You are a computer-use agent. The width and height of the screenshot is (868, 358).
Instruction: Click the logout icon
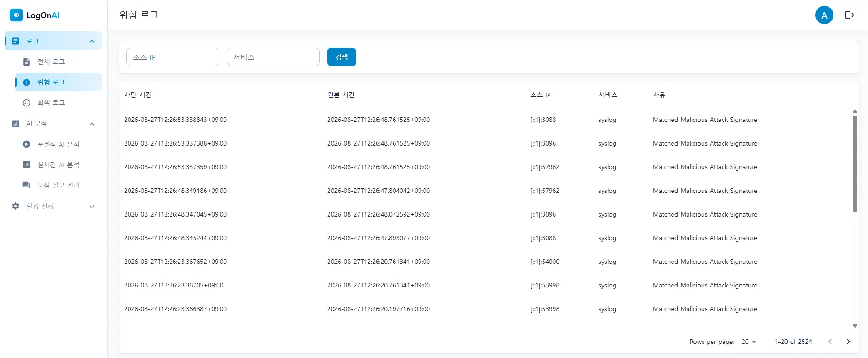click(849, 15)
